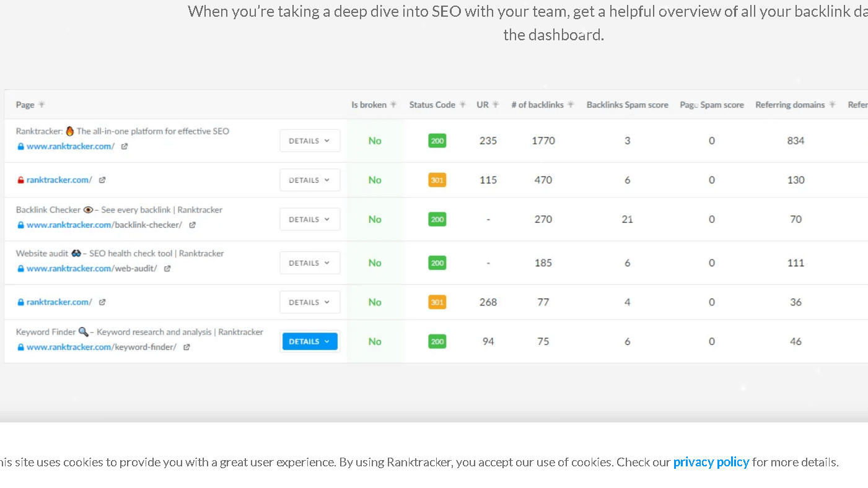Open the privacy policy link in cookie notice
868x488 pixels.
pos(711,462)
